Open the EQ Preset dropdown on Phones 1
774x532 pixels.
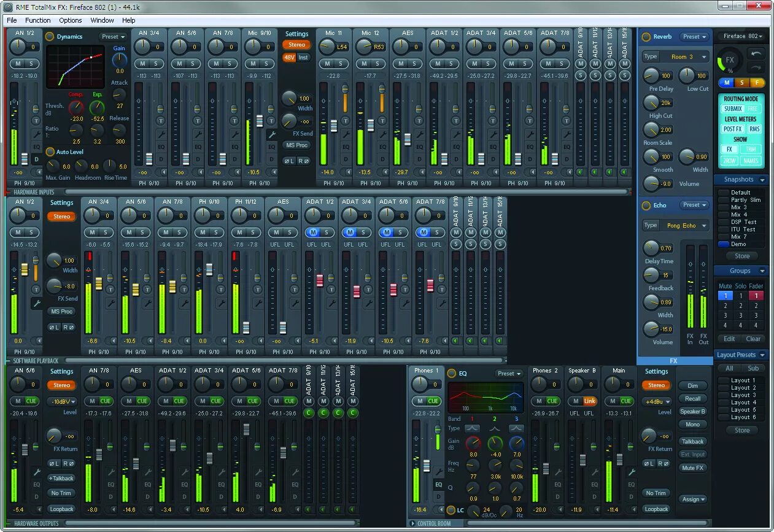pos(509,373)
